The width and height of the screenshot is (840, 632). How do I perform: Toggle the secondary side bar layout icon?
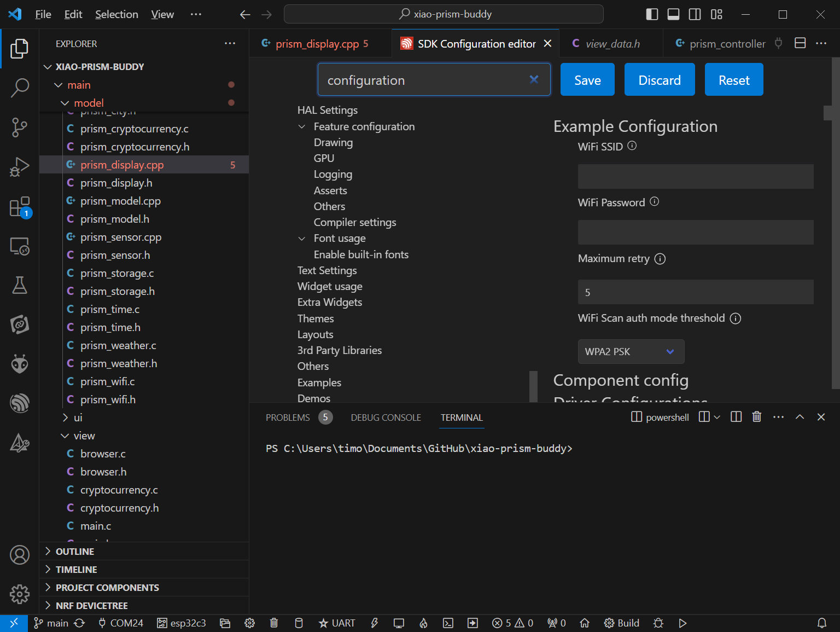695,14
